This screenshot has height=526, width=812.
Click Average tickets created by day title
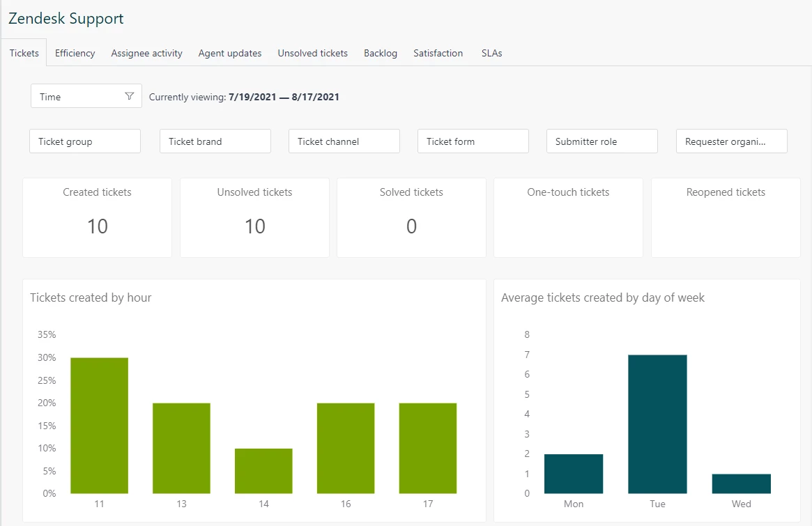[x=603, y=297]
